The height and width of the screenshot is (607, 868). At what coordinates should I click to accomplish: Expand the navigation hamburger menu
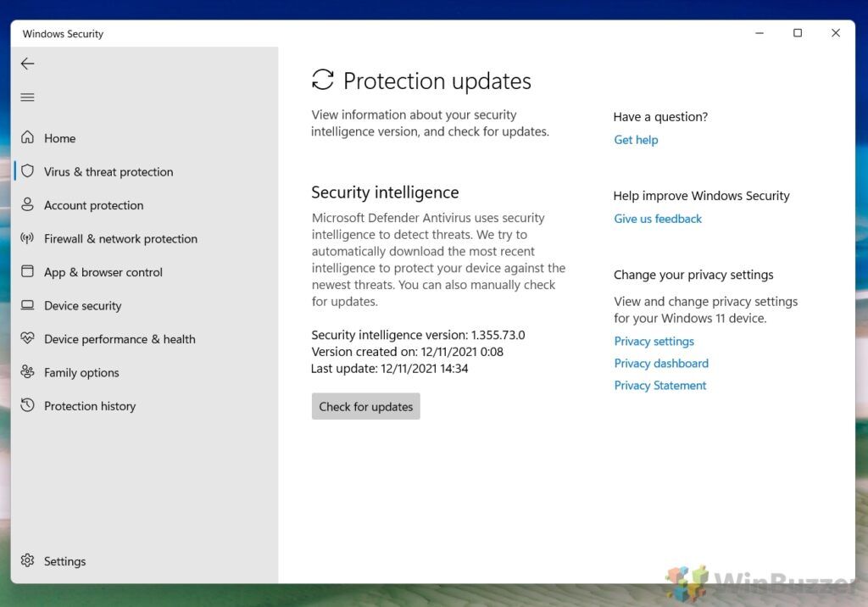pyautogui.click(x=27, y=97)
